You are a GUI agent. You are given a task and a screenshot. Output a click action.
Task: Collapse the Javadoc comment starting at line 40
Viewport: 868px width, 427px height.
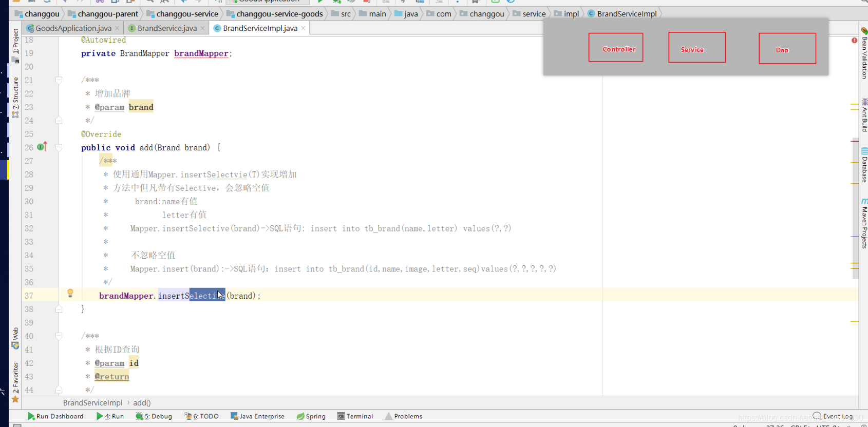[x=59, y=336]
